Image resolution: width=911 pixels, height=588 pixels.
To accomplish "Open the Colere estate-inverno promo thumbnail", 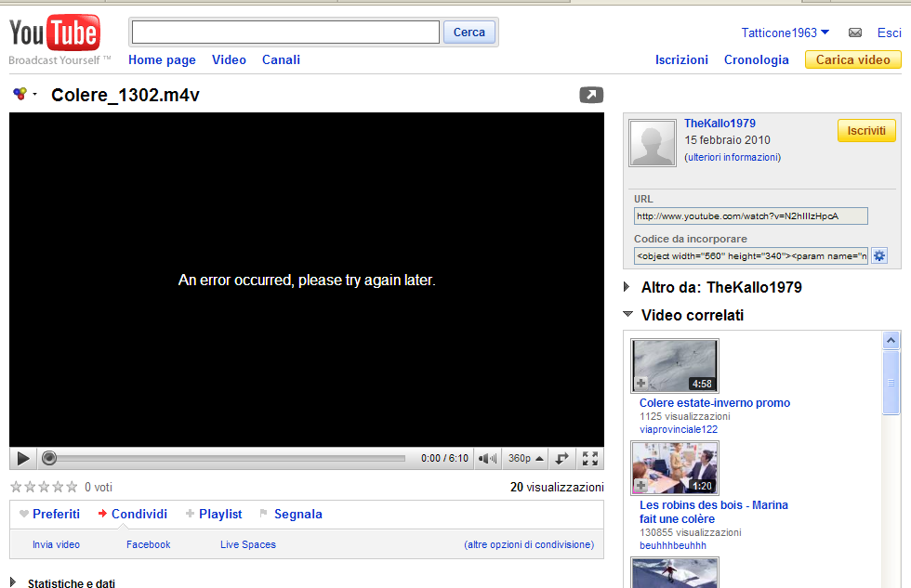I will (x=674, y=366).
